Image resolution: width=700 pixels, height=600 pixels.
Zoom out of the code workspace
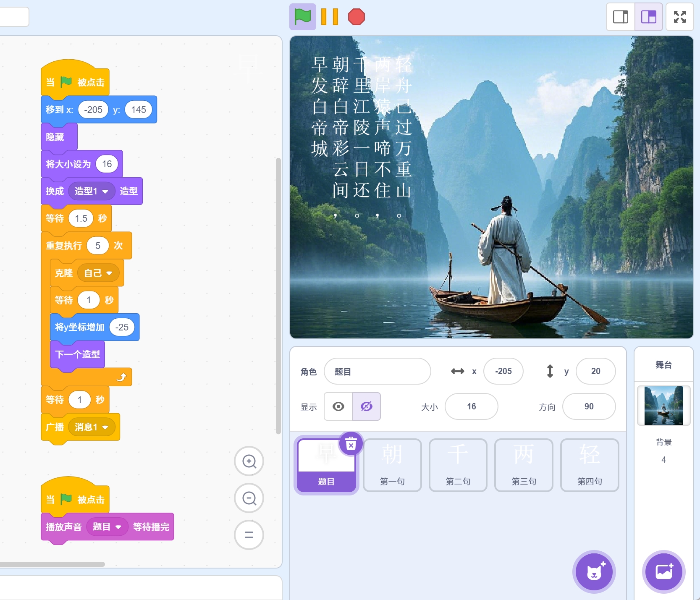(x=249, y=498)
